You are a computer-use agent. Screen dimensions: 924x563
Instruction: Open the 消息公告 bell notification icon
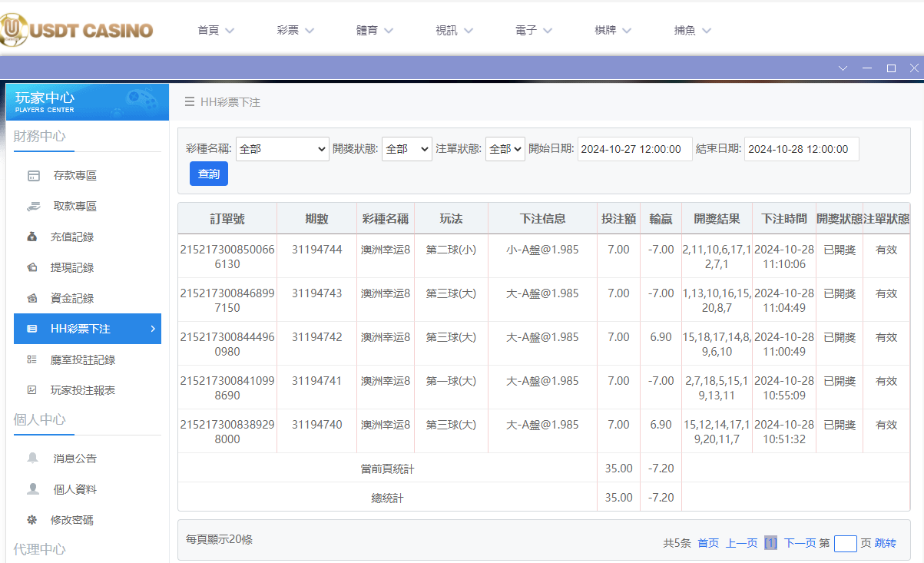pos(31,459)
